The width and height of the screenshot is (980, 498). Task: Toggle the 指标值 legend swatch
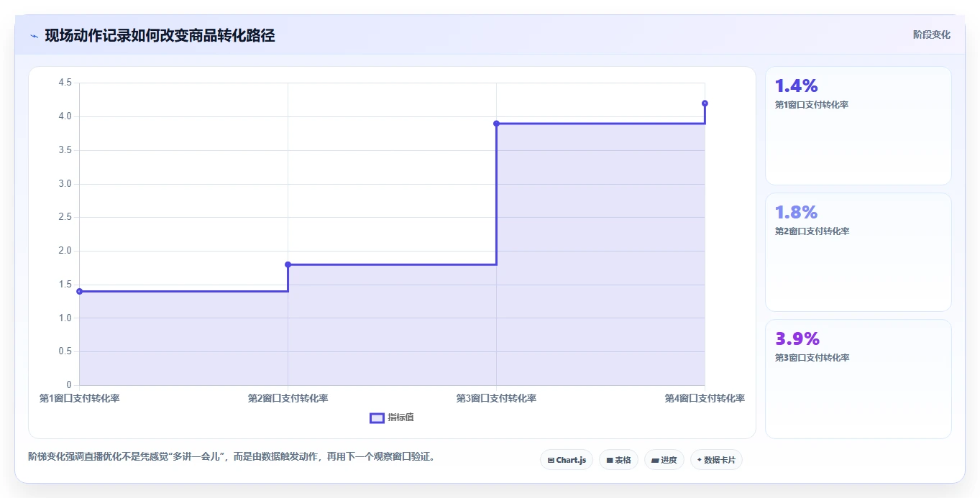pyautogui.click(x=377, y=418)
